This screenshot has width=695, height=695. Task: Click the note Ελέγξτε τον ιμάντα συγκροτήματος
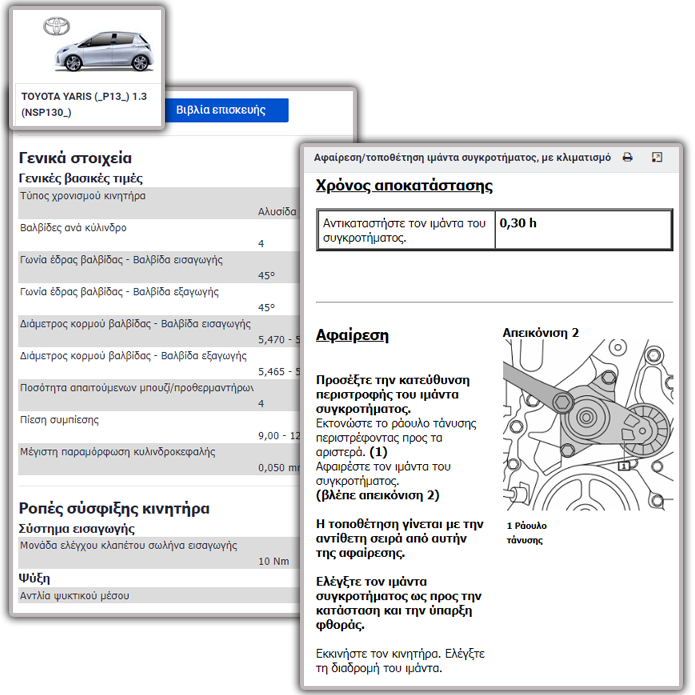[398, 603]
